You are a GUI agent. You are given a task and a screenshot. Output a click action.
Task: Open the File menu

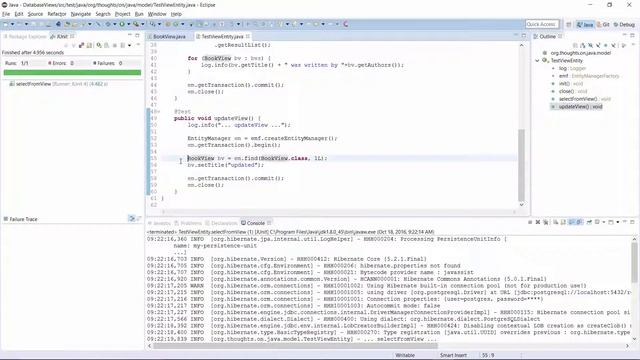[x=6, y=14]
